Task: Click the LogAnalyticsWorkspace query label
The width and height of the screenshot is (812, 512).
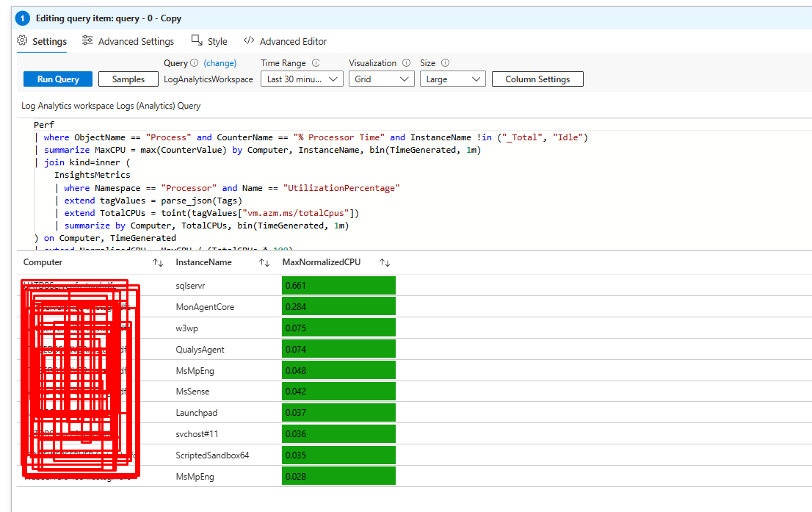Action: point(209,79)
